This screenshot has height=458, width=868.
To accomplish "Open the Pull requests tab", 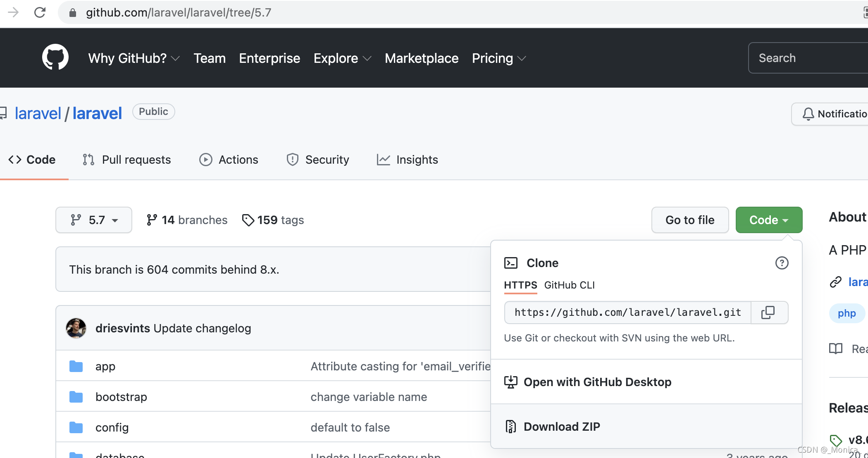I will point(127,160).
